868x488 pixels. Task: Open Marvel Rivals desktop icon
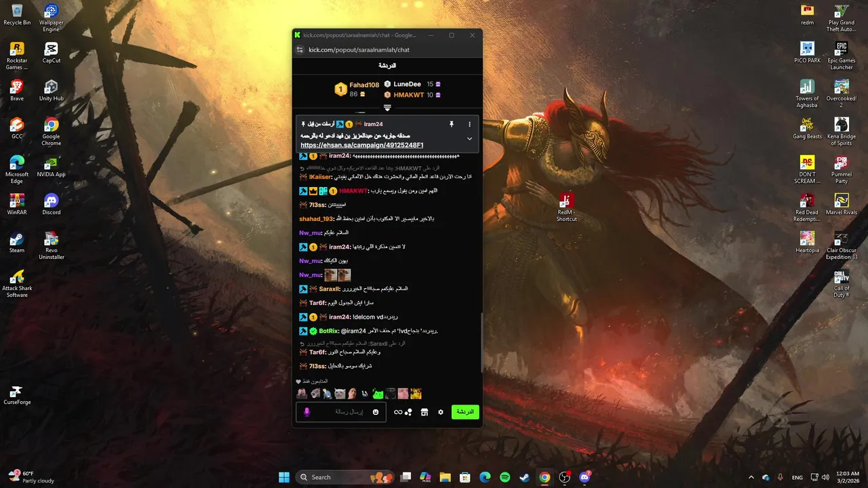tap(842, 205)
